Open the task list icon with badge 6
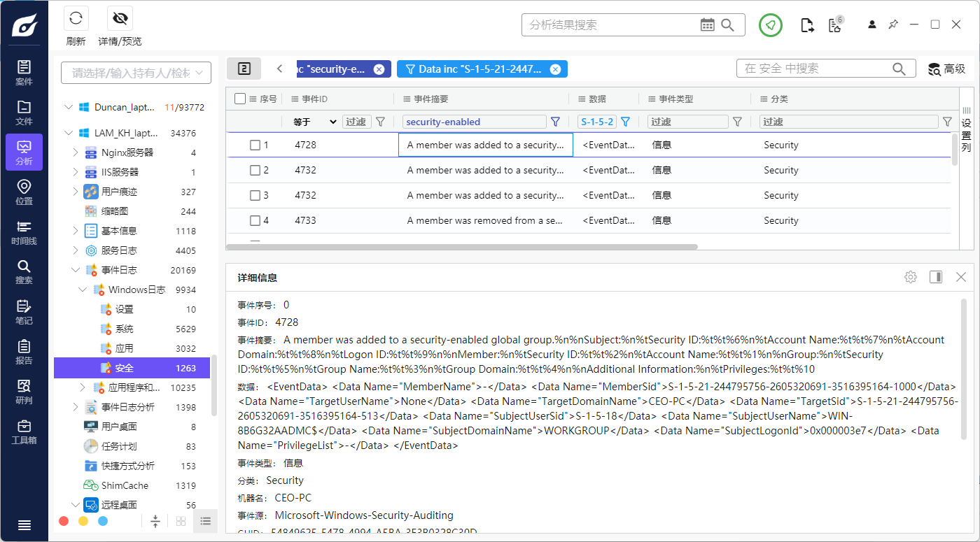 (835, 24)
